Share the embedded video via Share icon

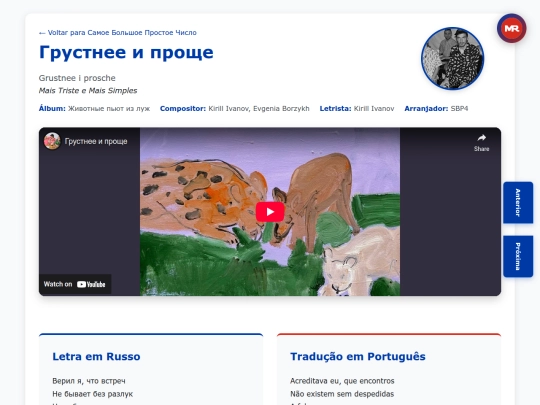tap(481, 142)
